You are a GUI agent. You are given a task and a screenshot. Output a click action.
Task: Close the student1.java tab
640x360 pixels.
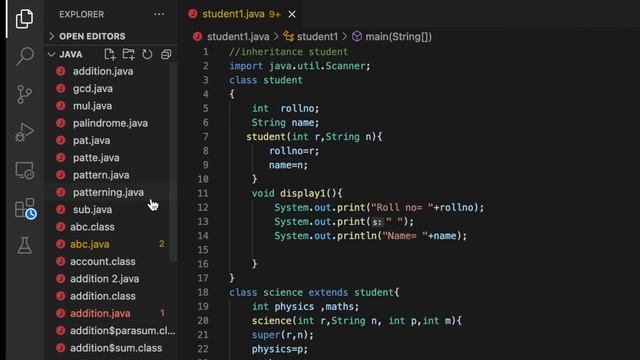[292, 14]
